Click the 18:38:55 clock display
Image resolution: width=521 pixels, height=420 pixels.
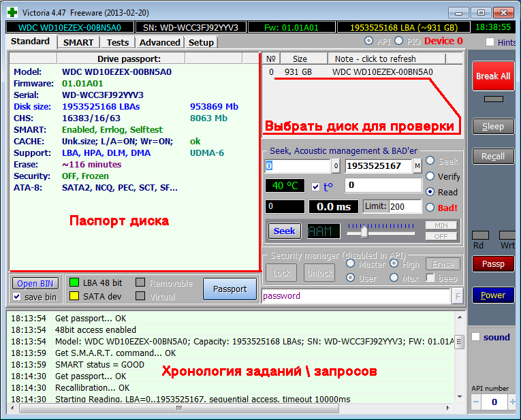tap(493, 27)
